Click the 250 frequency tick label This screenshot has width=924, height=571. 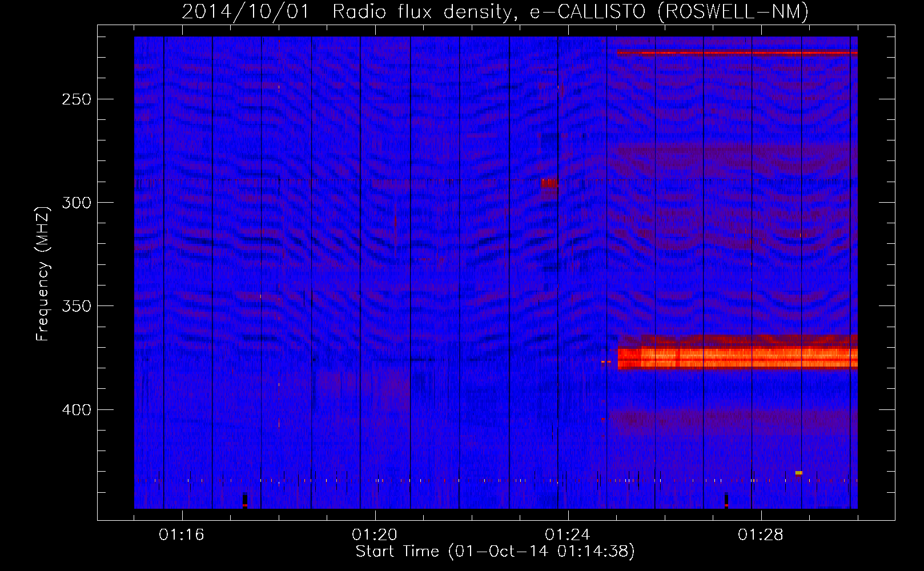coord(77,99)
